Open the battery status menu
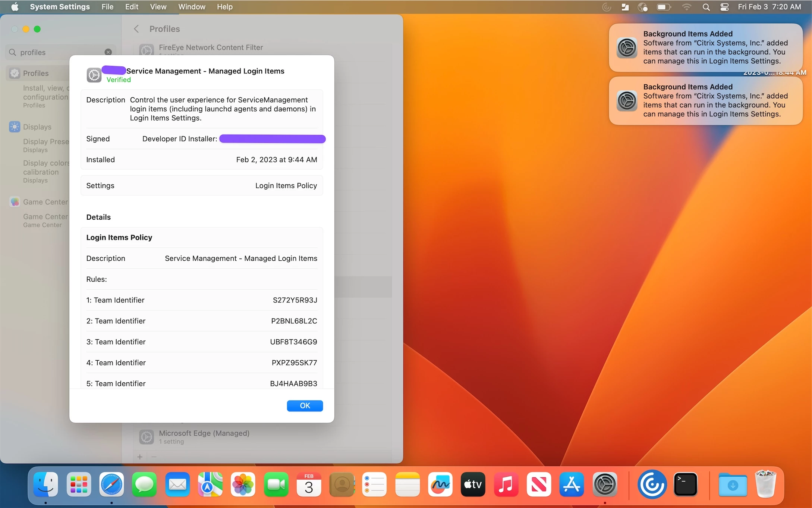 (664, 7)
